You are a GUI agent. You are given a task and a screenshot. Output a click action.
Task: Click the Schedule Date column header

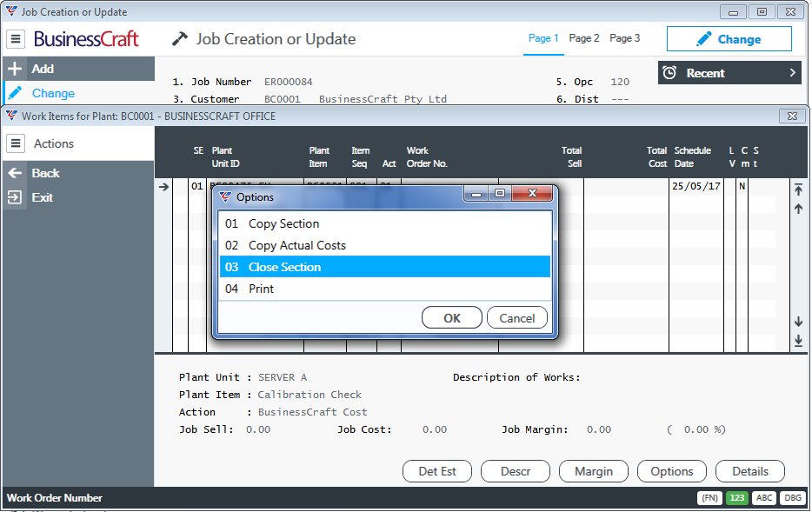pos(692,156)
